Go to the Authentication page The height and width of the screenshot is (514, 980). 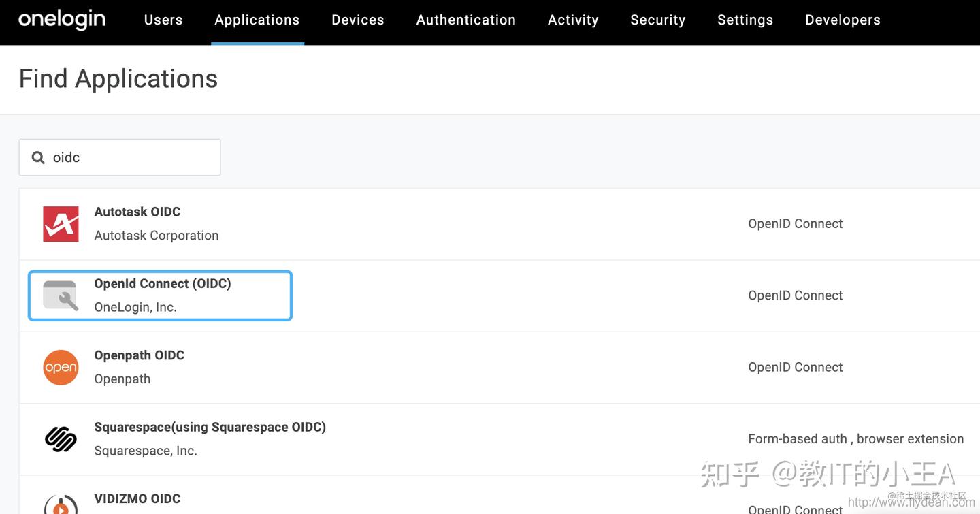(x=465, y=20)
